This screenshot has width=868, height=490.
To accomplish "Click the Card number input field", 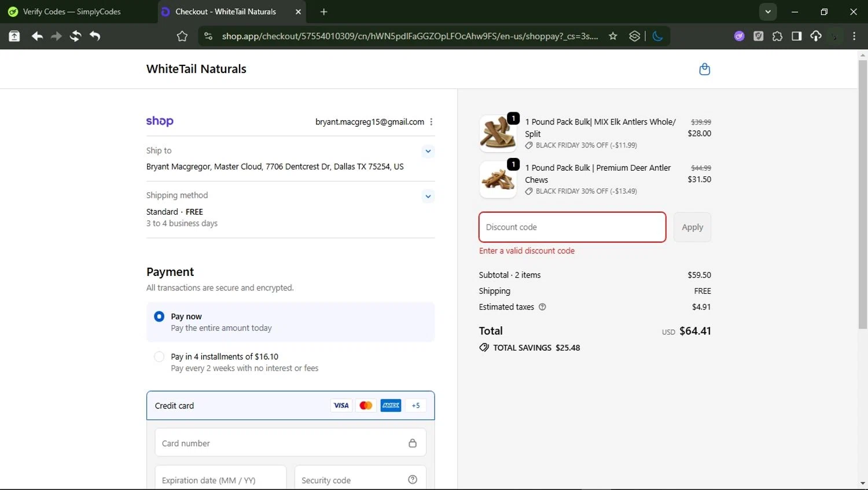I will [290, 443].
